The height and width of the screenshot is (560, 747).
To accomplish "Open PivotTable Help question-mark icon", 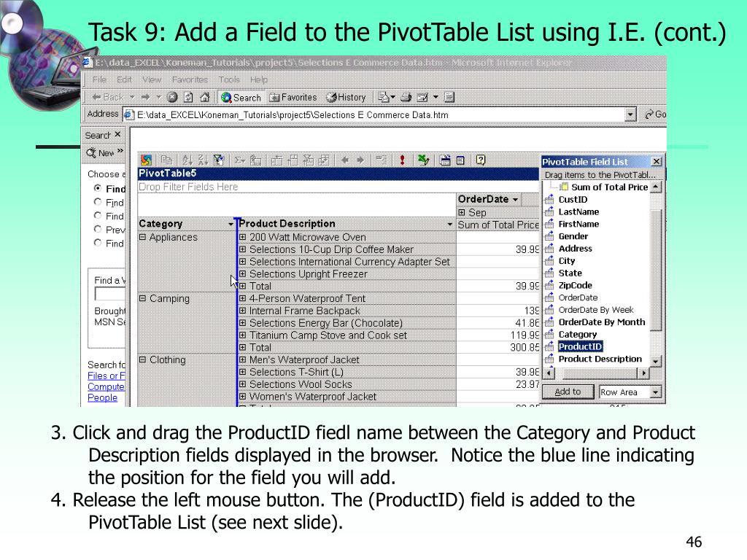I will point(481,160).
